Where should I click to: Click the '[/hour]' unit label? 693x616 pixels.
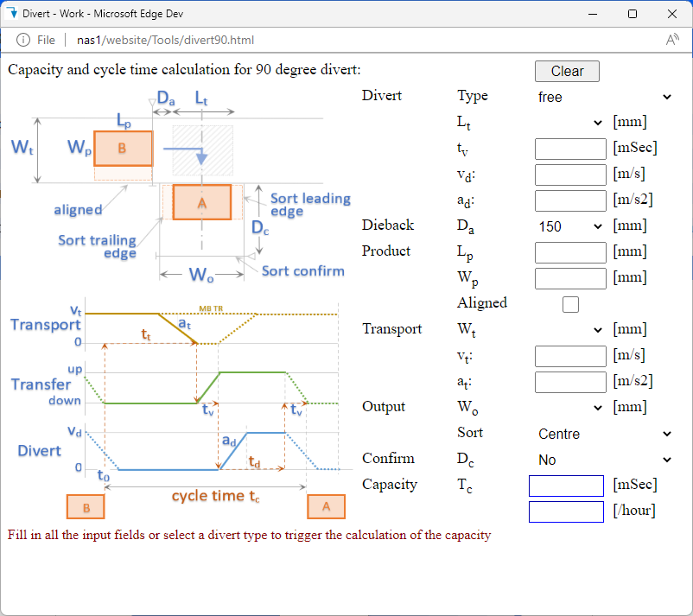(x=633, y=511)
